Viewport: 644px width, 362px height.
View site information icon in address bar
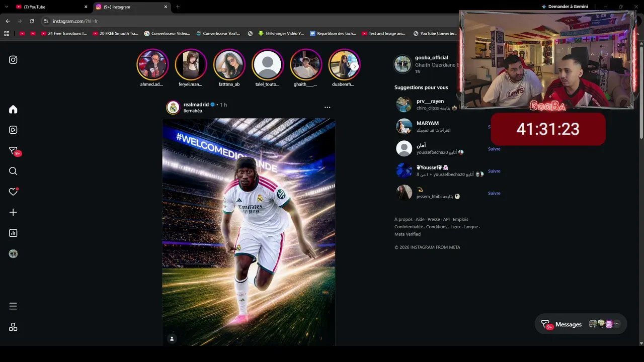[46, 21]
